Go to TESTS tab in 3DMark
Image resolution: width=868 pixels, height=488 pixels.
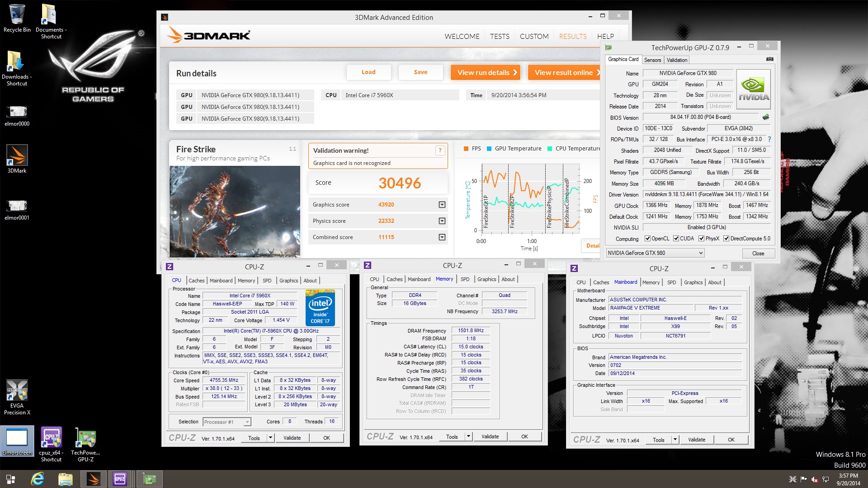point(500,36)
